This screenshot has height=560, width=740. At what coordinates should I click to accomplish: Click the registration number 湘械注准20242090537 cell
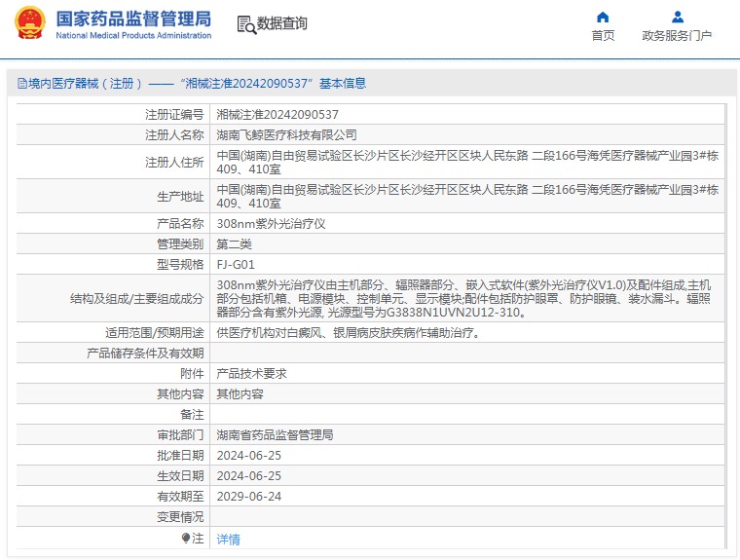click(x=277, y=114)
